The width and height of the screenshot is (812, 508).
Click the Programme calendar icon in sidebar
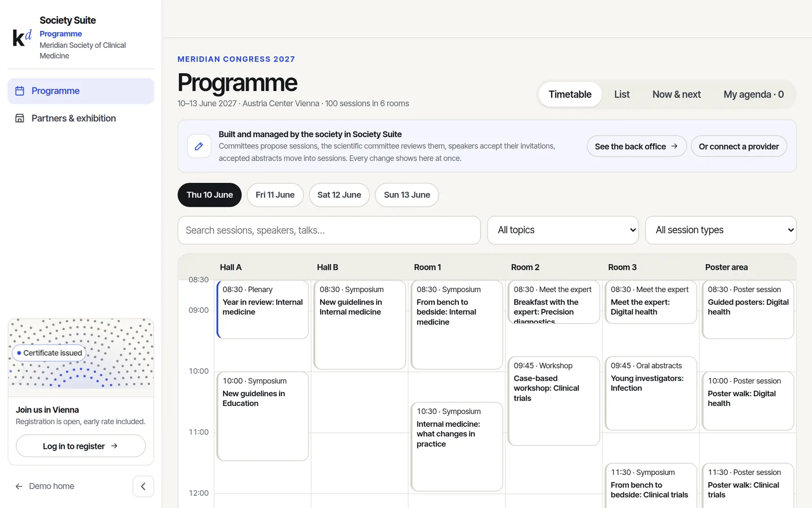[20, 91]
